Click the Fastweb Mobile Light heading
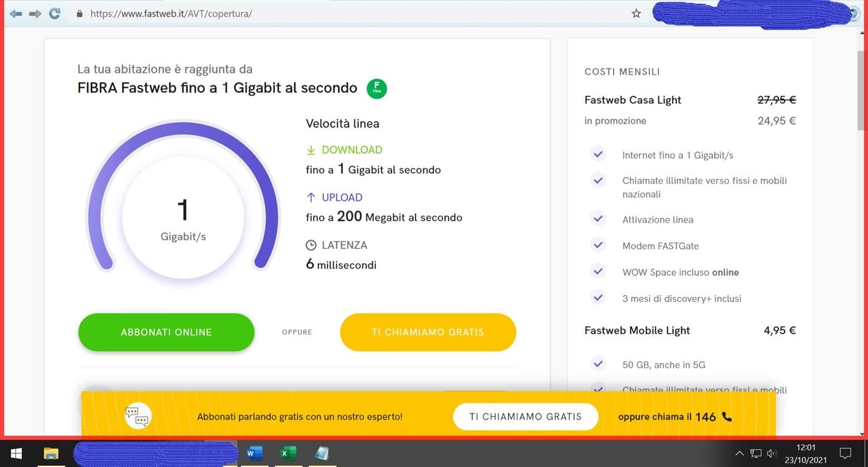The height and width of the screenshot is (467, 868). 637,330
